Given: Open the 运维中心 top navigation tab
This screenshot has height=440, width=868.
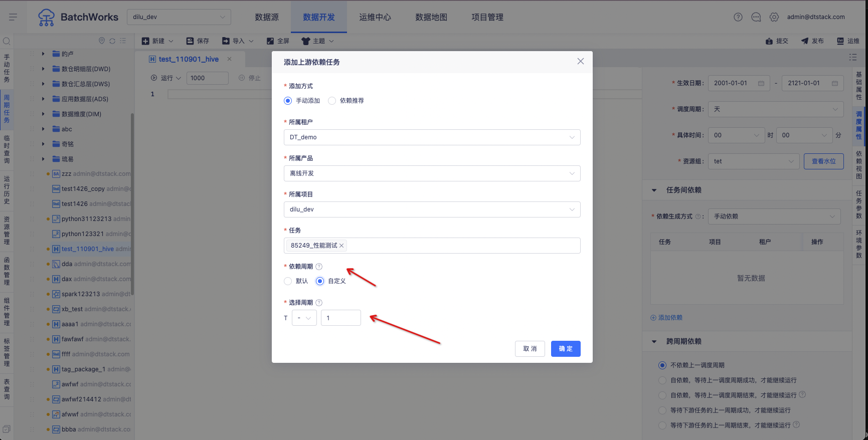Looking at the screenshot, I should tap(375, 17).
